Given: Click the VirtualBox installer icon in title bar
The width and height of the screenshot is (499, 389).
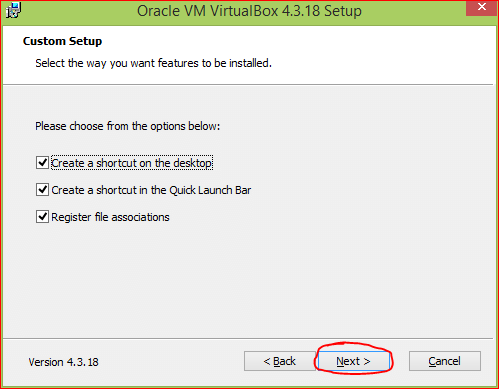Looking at the screenshot, I should (13, 10).
